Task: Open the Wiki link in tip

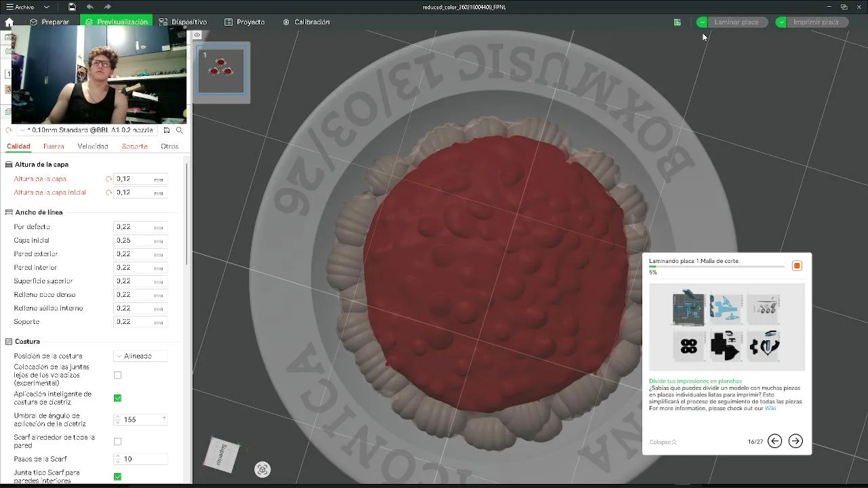Action: [770, 408]
